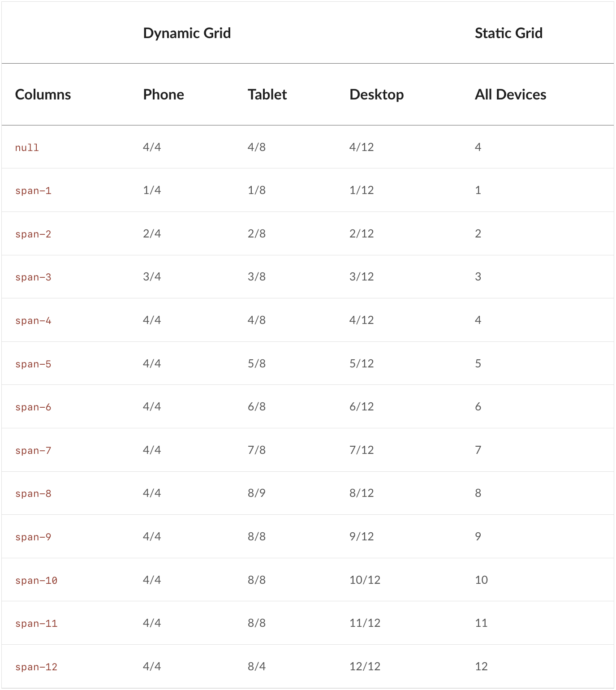Select the All Devices column header

(510, 95)
